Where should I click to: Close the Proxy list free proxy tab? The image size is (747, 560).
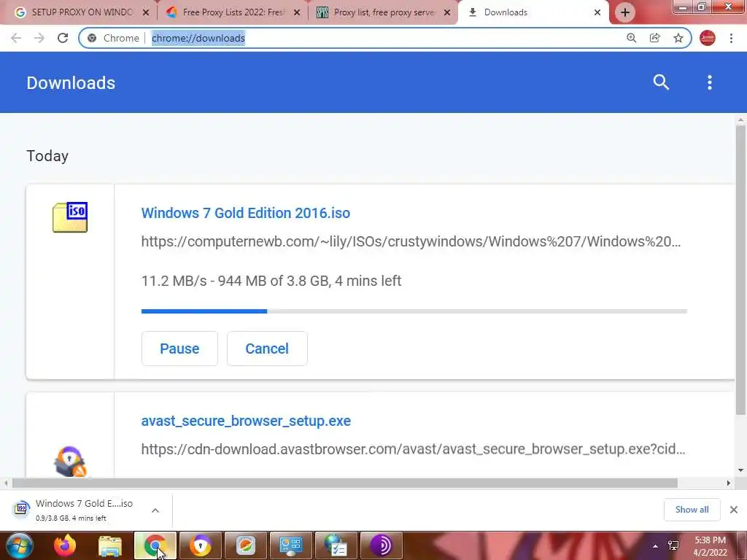pos(447,12)
